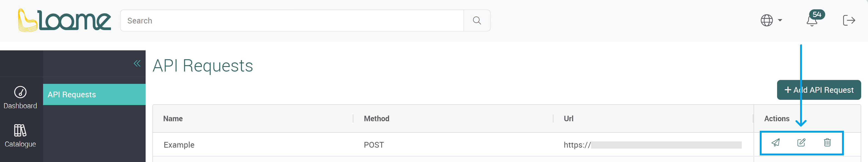Click the globe language icon
This screenshot has width=868, height=162.
pyautogui.click(x=767, y=20)
